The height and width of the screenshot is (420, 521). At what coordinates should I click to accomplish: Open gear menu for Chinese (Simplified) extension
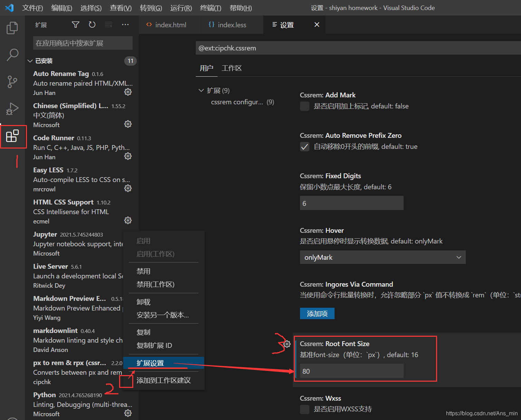click(x=128, y=124)
